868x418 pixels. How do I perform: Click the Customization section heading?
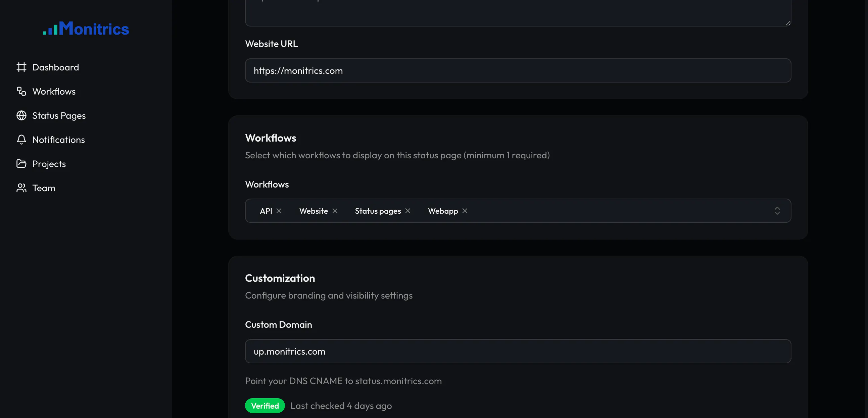(280, 278)
